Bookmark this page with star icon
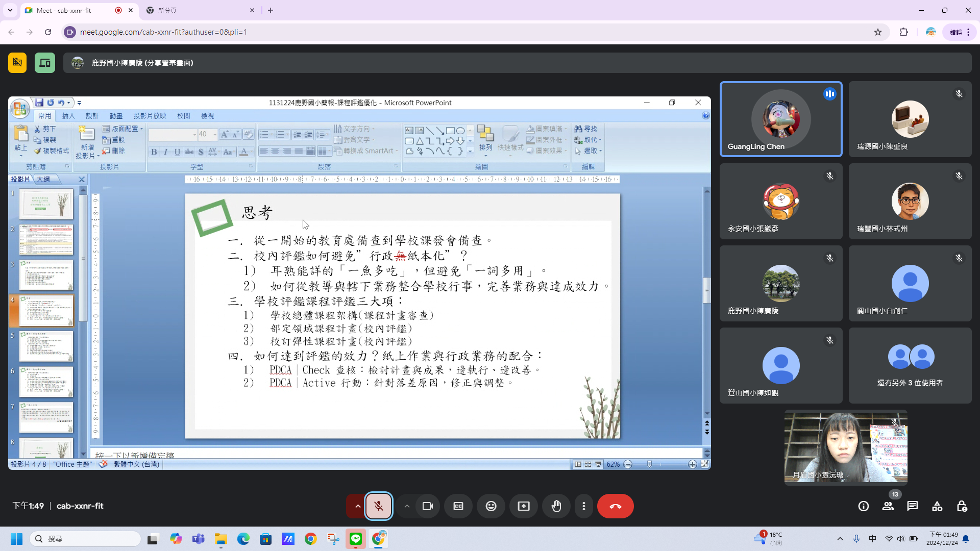The height and width of the screenshot is (551, 980). 878,32
